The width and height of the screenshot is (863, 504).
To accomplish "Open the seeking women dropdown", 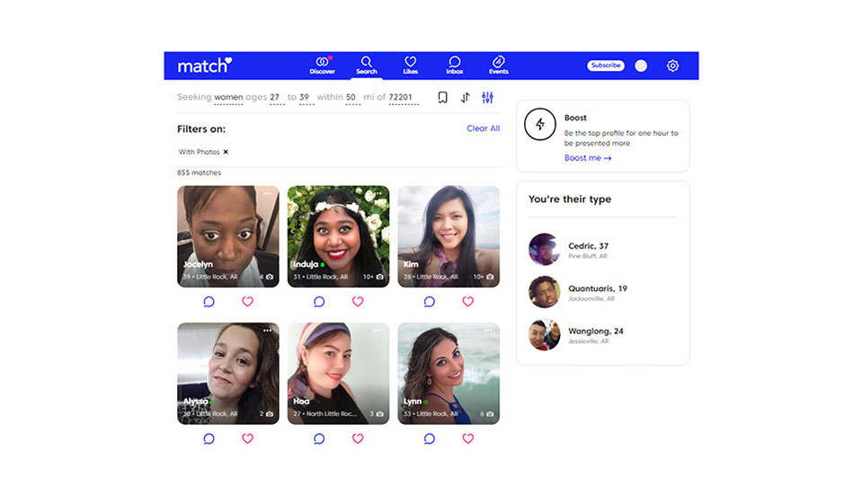I will pyautogui.click(x=228, y=97).
